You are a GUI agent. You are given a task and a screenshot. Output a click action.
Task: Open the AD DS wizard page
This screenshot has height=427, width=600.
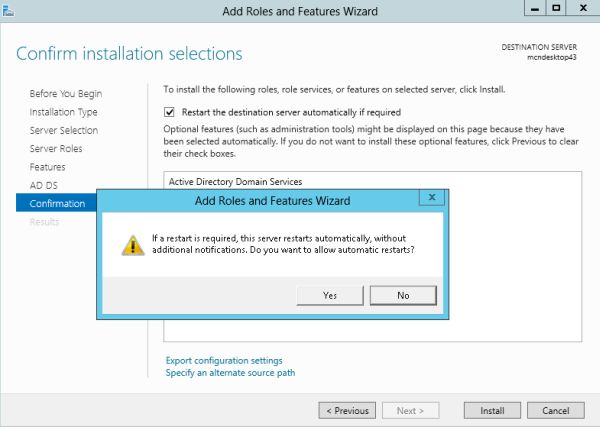pyautogui.click(x=45, y=185)
